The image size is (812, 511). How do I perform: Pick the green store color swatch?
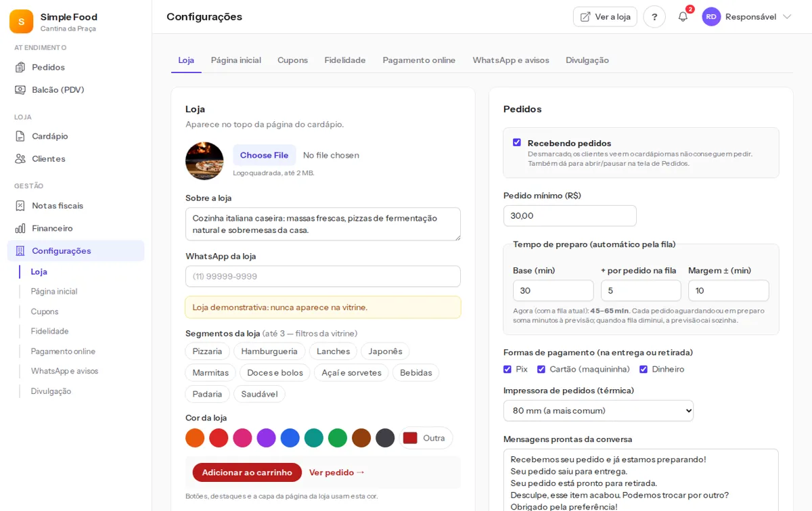(x=338, y=438)
